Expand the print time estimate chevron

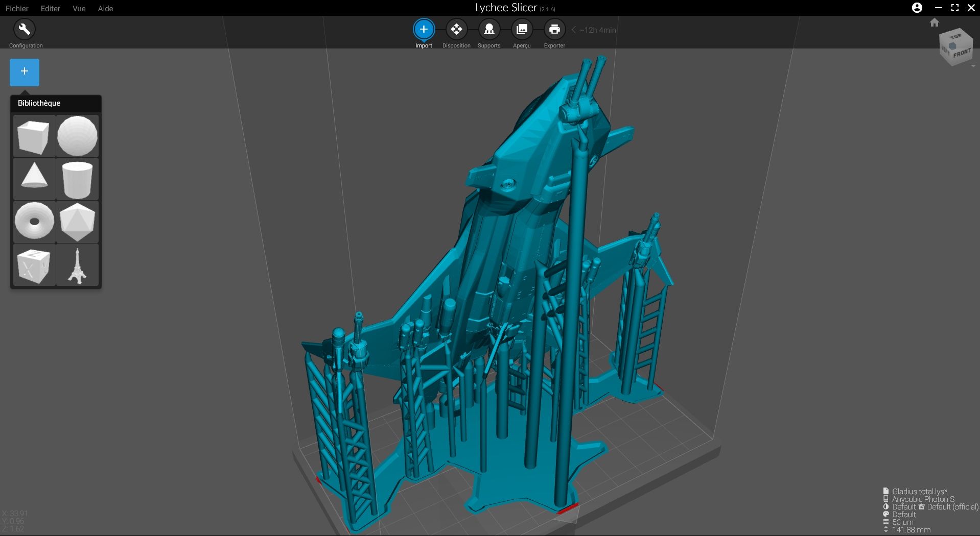tap(574, 30)
